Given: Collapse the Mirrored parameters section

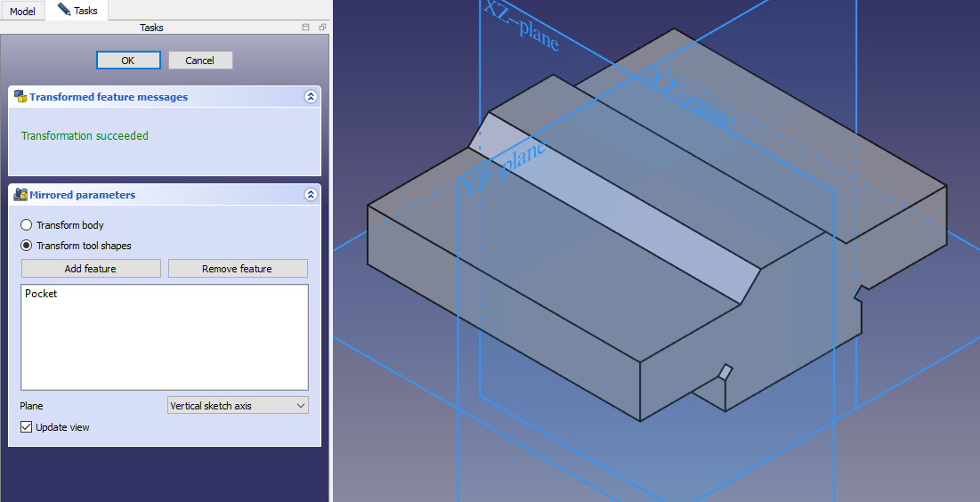Looking at the screenshot, I should [x=310, y=195].
